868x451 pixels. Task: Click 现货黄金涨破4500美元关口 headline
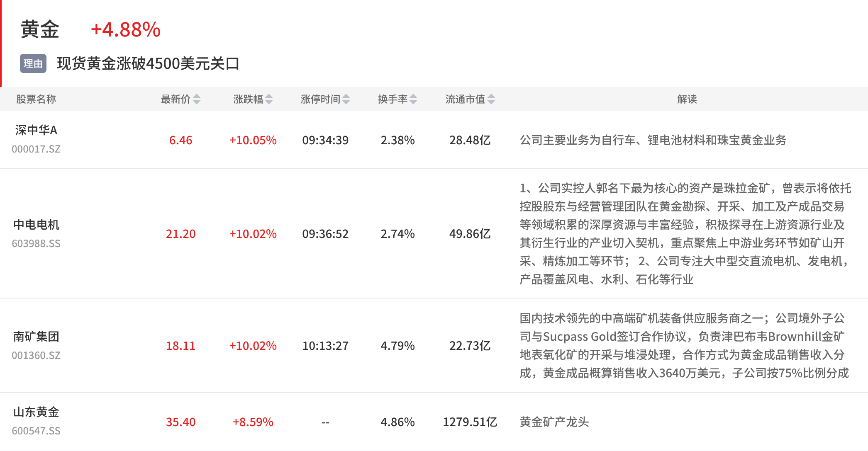tap(148, 63)
